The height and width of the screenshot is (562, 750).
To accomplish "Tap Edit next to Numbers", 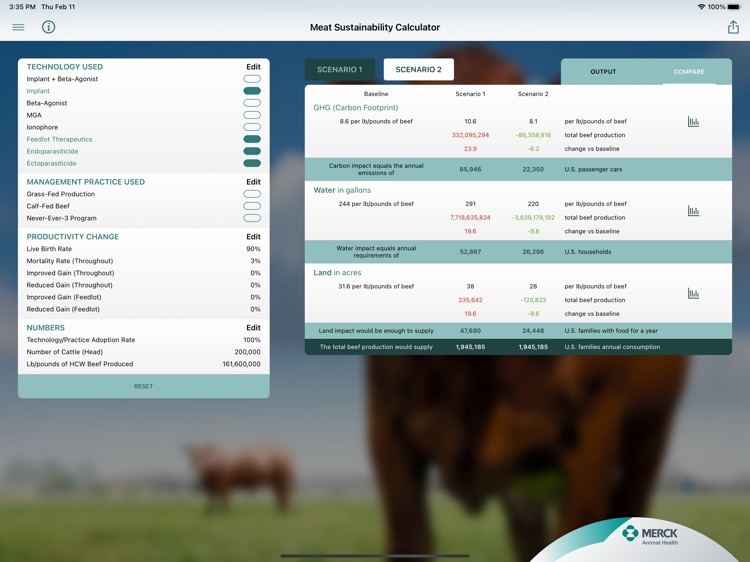I will coord(254,328).
